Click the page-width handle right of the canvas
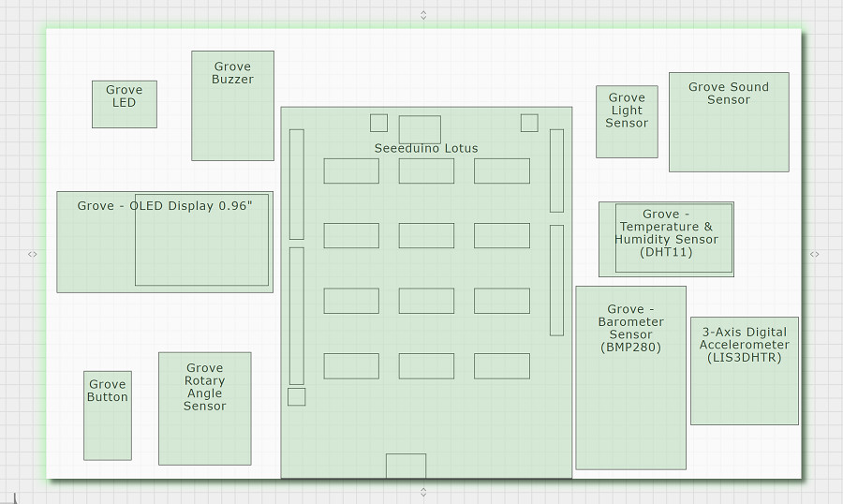This screenshot has width=843, height=504. [x=815, y=254]
